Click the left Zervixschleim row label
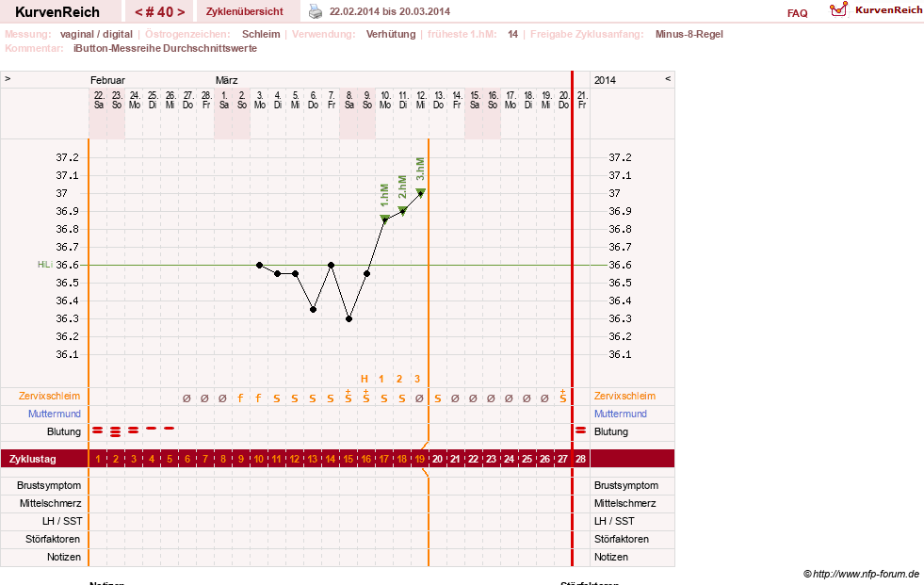 (49, 396)
